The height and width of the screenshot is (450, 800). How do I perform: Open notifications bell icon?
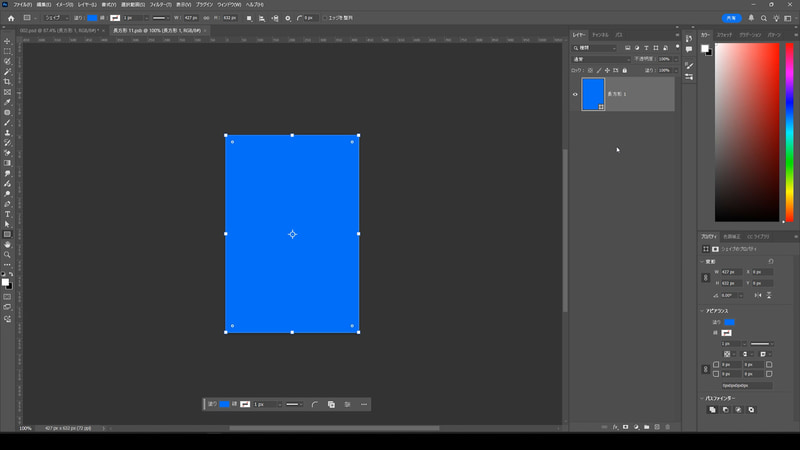[x=751, y=18]
